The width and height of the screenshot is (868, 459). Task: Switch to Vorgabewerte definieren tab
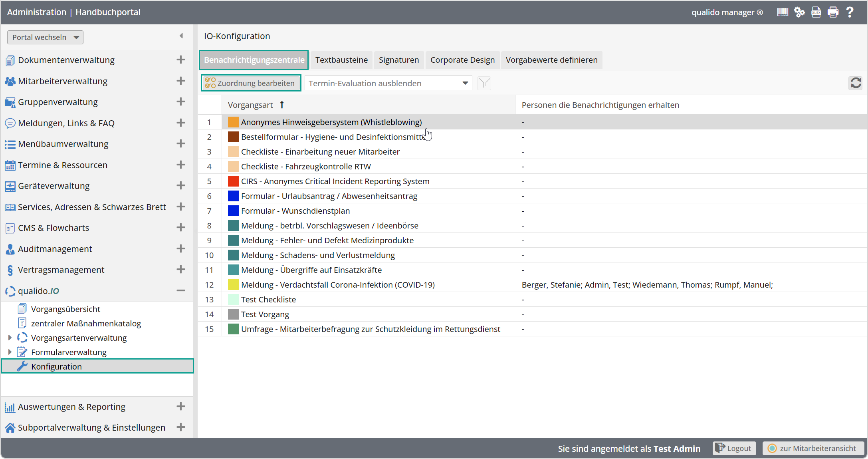click(551, 60)
